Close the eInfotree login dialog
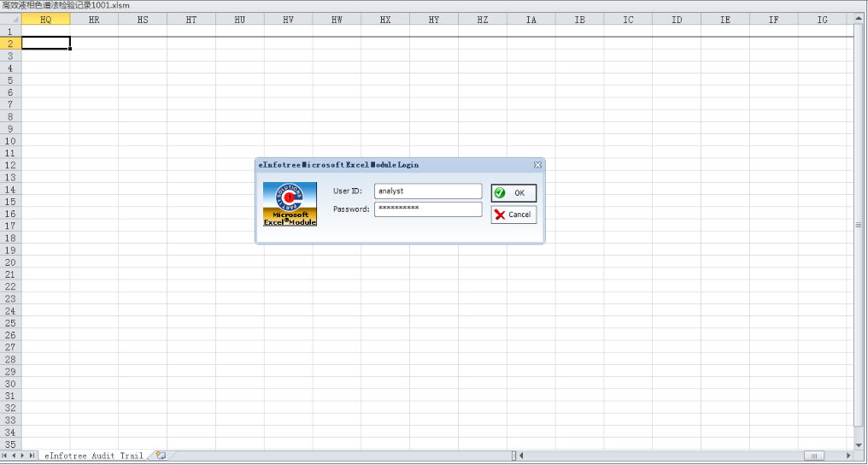This screenshot has width=868, height=465. 537,165
